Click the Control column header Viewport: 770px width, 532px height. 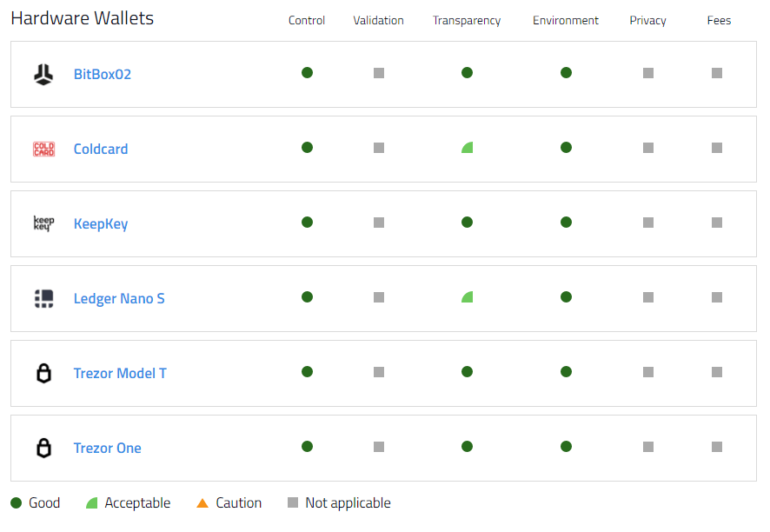pos(307,20)
